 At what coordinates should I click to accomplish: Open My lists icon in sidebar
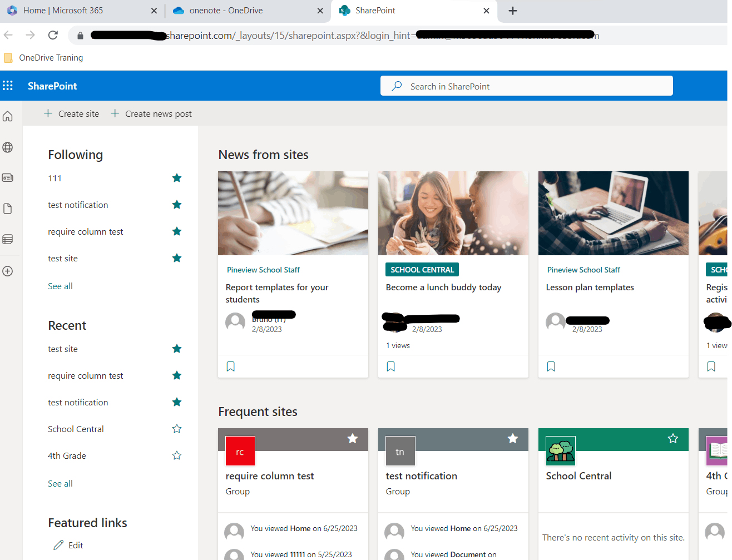click(x=8, y=239)
